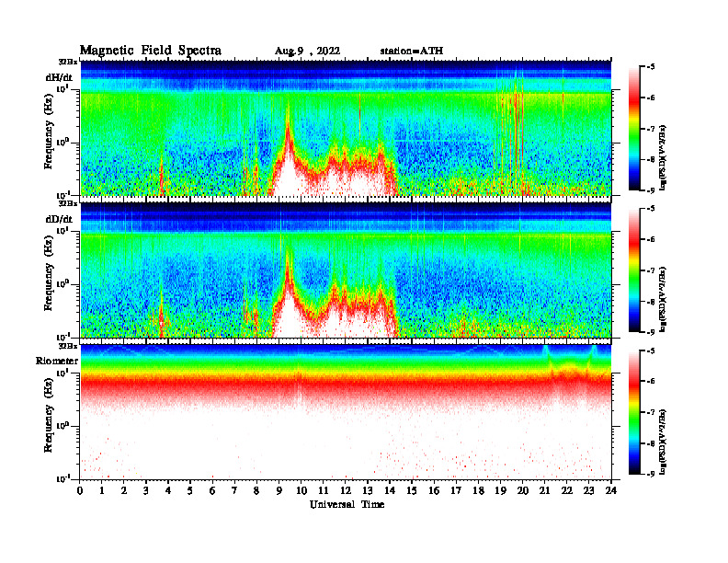Click hour tick label "18" on time axis
Screen dimensions: 728x563
tap(478, 491)
